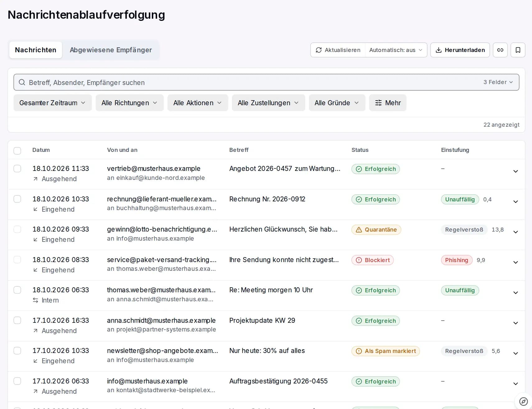Expand the Nur heute: 30% row

click(516, 353)
